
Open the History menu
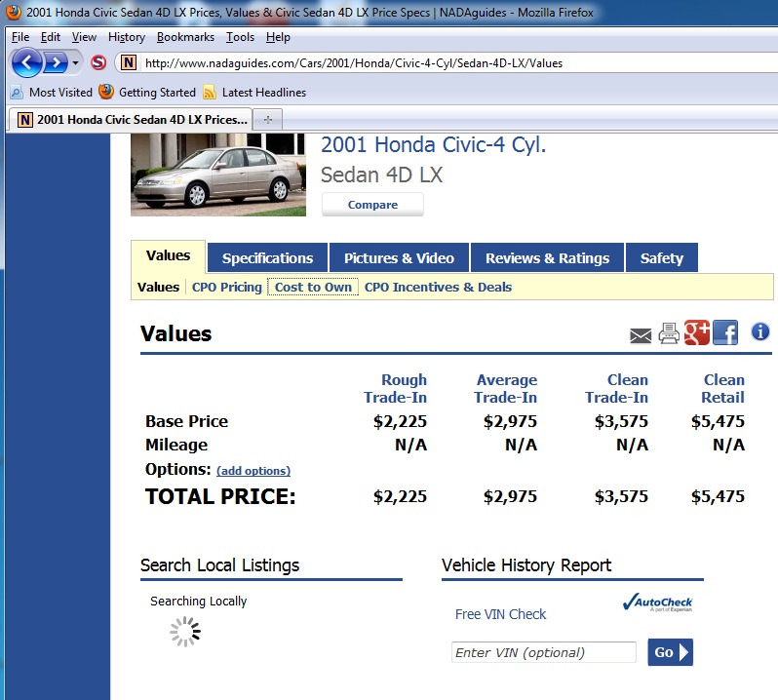(x=127, y=37)
